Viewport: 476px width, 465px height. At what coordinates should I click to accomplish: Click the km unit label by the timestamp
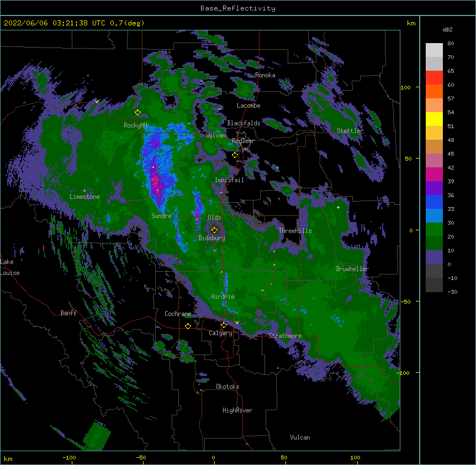[x=411, y=23]
